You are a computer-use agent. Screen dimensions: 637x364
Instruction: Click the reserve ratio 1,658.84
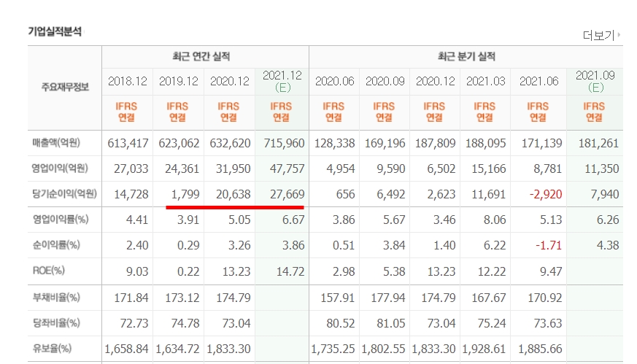126,349
